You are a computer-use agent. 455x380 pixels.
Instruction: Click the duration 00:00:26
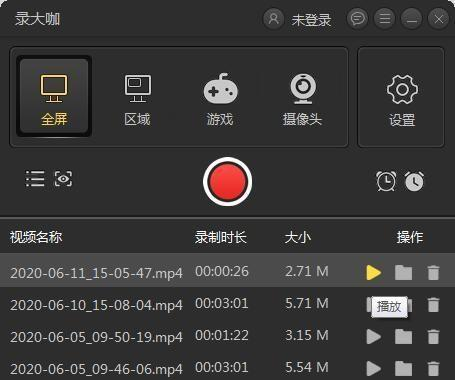(x=222, y=271)
